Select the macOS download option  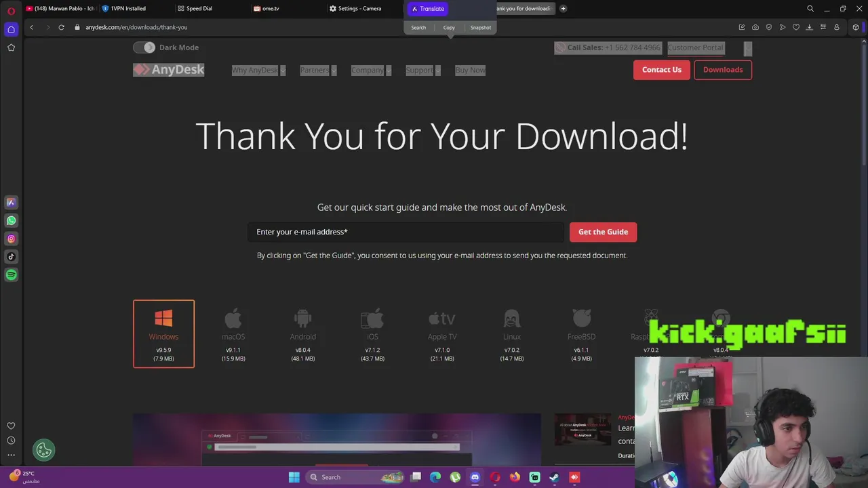tap(233, 335)
